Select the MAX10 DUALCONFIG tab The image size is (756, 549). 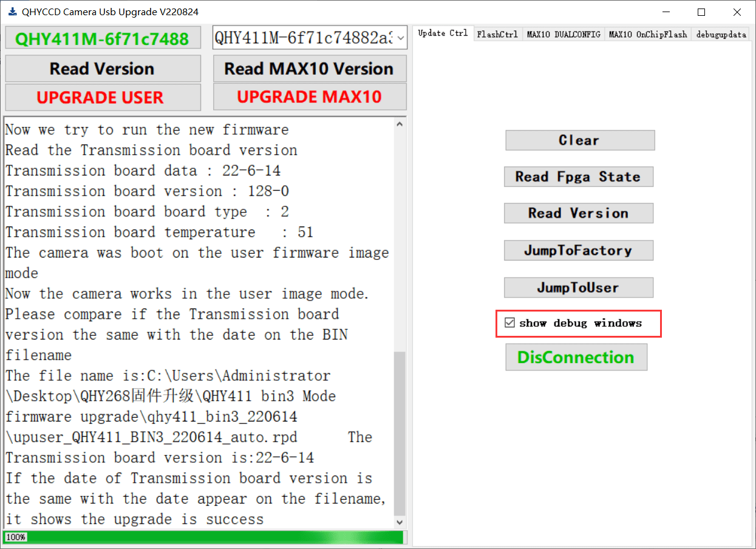564,35
